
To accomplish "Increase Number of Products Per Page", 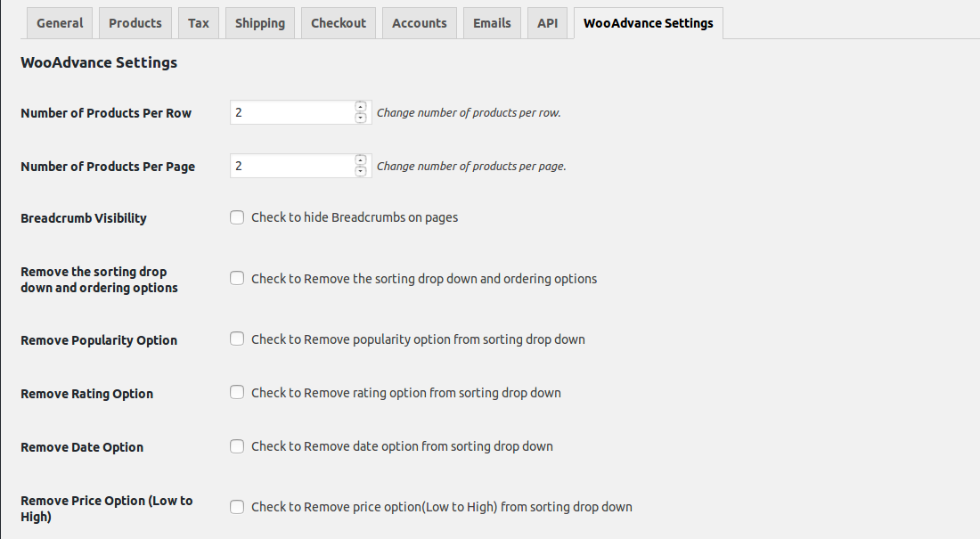I will [361, 160].
